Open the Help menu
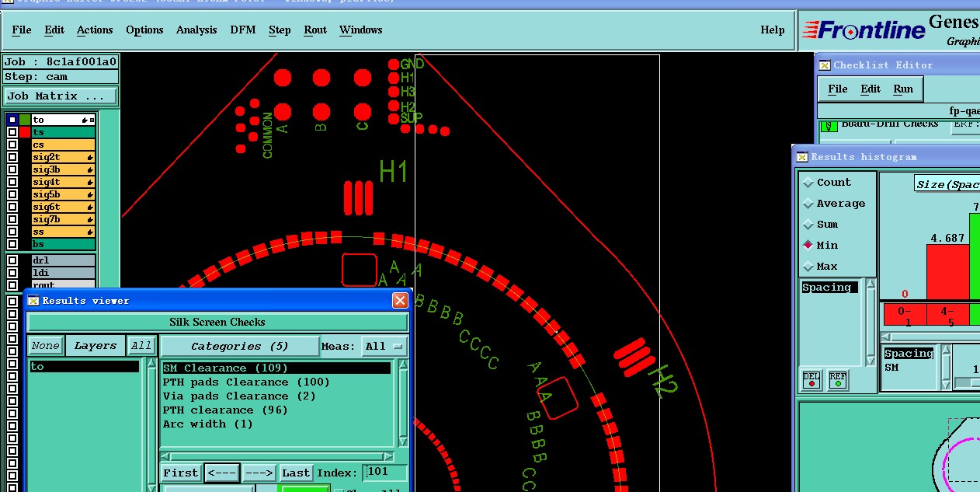This screenshot has width=980, height=492. click(x=773, y=30)
